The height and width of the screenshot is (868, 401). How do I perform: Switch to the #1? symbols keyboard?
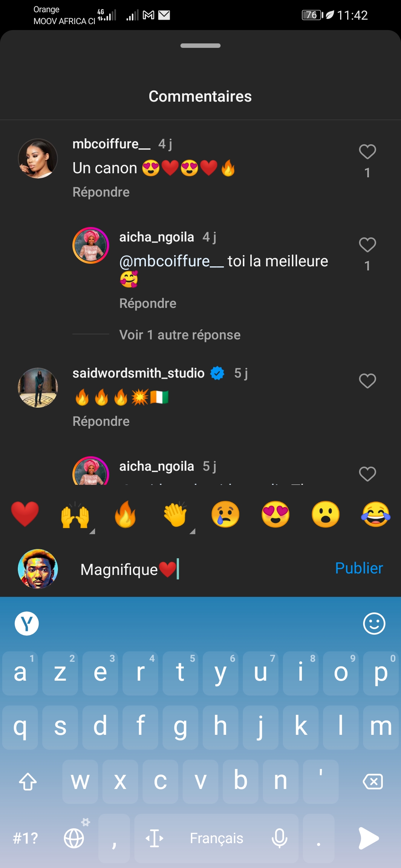coord(25,838)
